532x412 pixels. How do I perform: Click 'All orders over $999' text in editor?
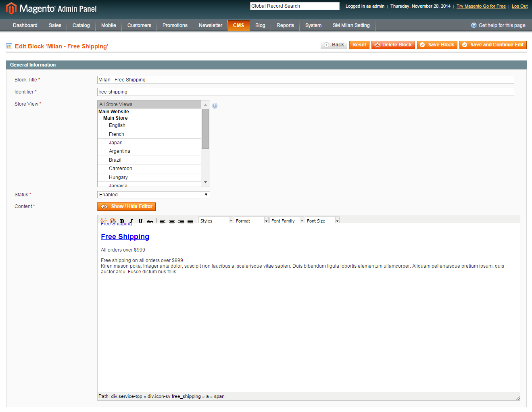pos(123,250)
